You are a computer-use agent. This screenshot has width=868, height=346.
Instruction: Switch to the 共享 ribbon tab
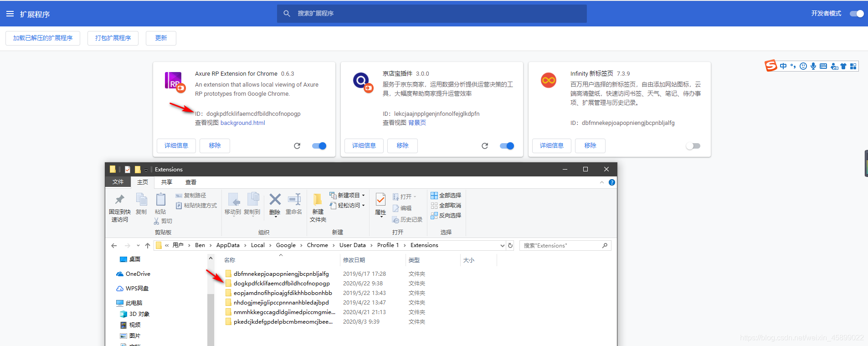[167, 182]
